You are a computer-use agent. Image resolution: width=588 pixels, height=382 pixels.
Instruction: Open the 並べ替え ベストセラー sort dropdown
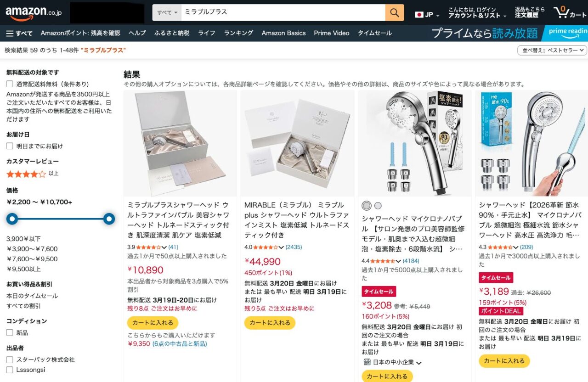click(x=552, y=51)
